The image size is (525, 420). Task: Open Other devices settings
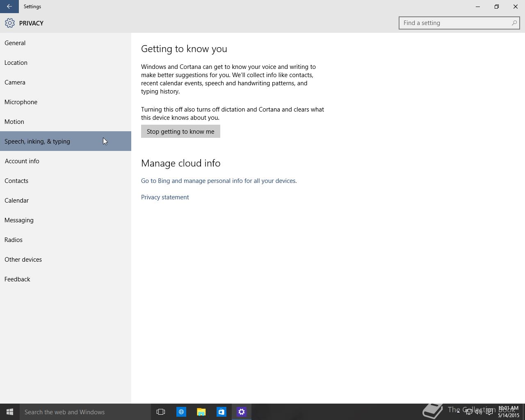point(66,259)
